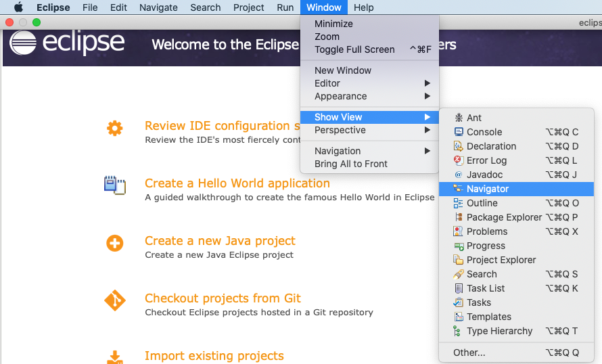Open the File menu
The image size is (602, 364).
(x=90, y=7)
